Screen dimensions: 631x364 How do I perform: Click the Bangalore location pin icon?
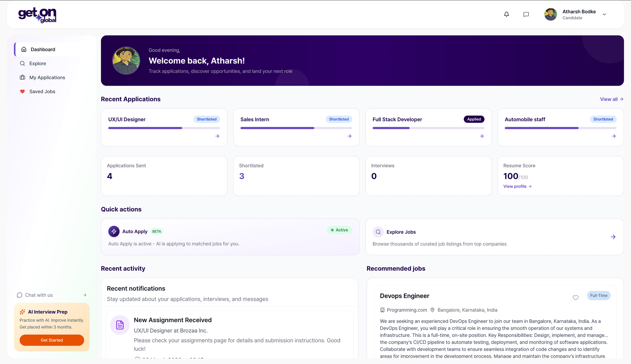click(x=432, y=310)
